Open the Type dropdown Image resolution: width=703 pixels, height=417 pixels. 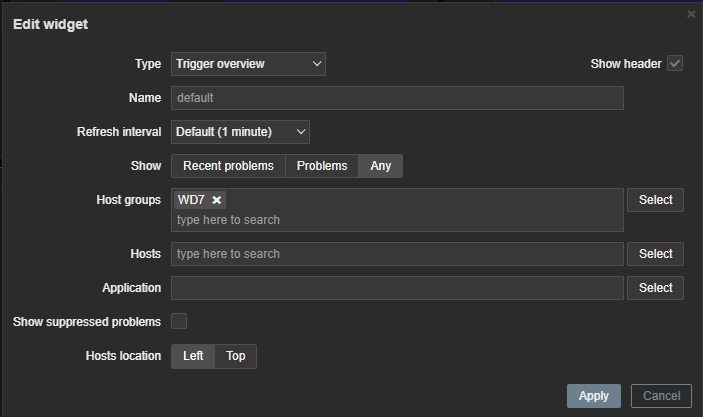point(248,64)
